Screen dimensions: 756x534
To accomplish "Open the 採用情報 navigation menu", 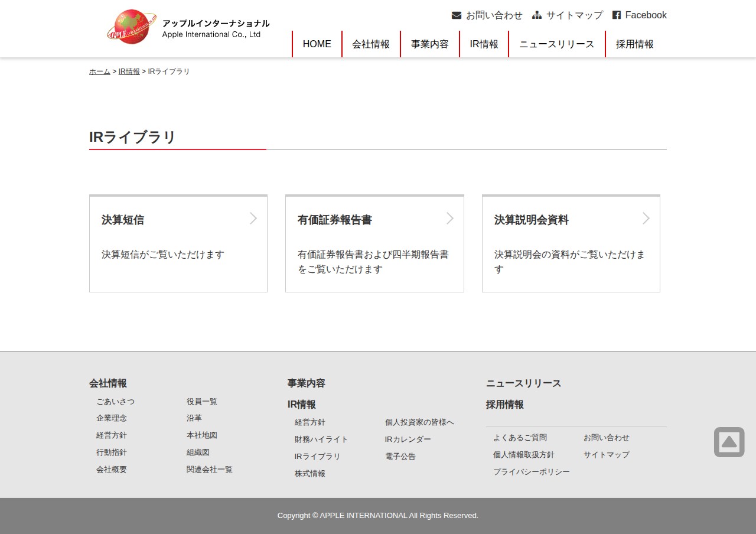I will (x=635, y=44).
